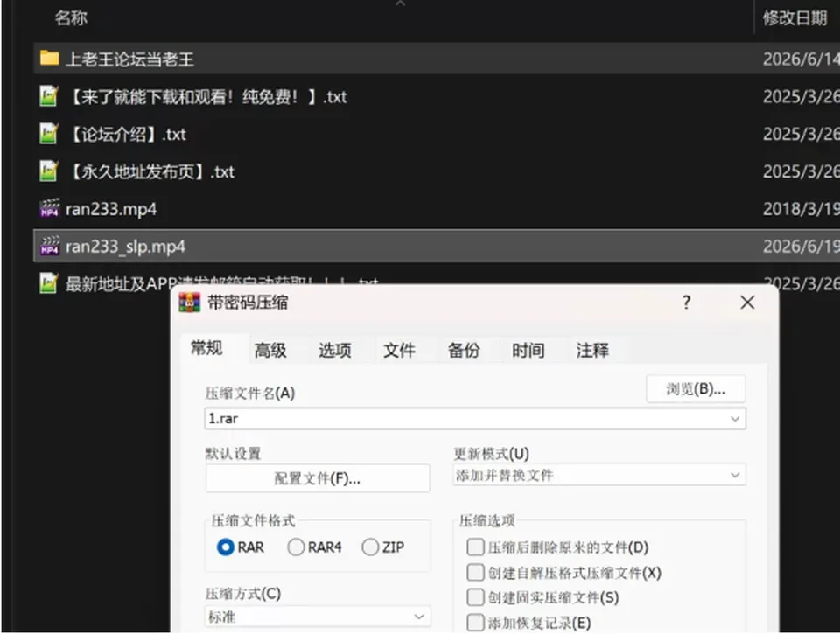The image size is (840, 634).
Task: Select the file name ran233_slp.mp4
Action: pos(125,247)
